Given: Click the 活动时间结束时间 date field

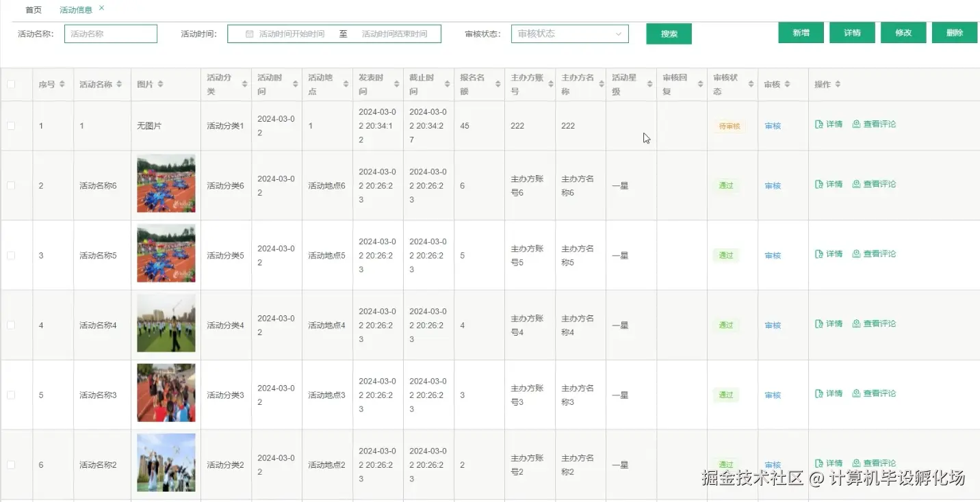Looking at the screenshot, I should tap(394, 34).
